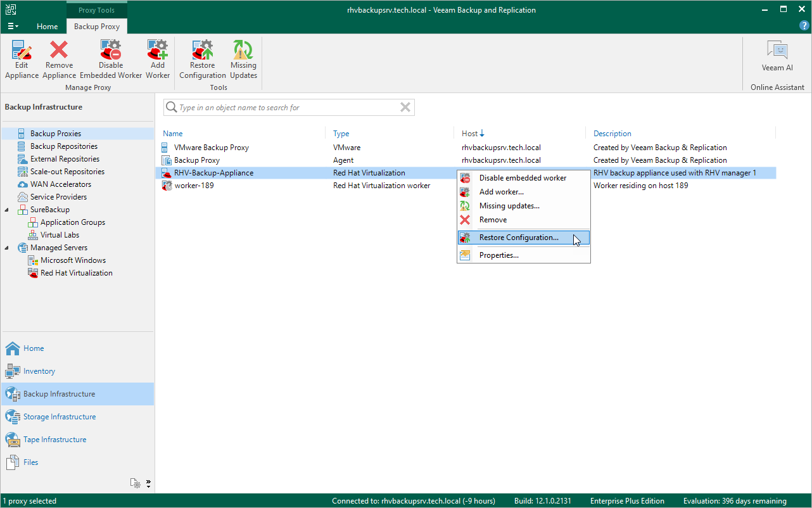Screen dimensions: 812x508
Task: Click Edit Appliance ribbon icon
Action: click(22, 60)
